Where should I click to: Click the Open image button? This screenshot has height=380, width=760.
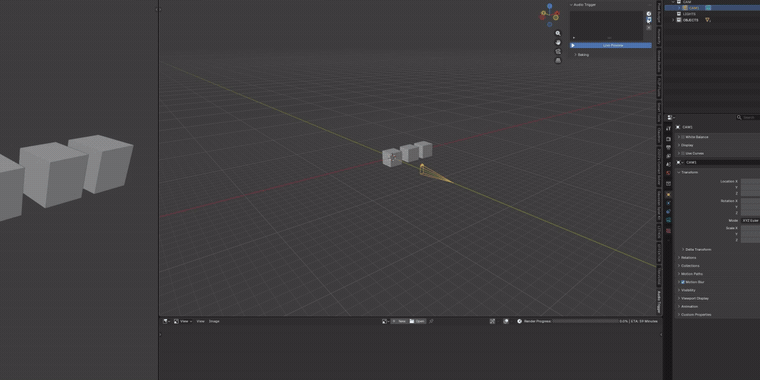pos(417,321)
